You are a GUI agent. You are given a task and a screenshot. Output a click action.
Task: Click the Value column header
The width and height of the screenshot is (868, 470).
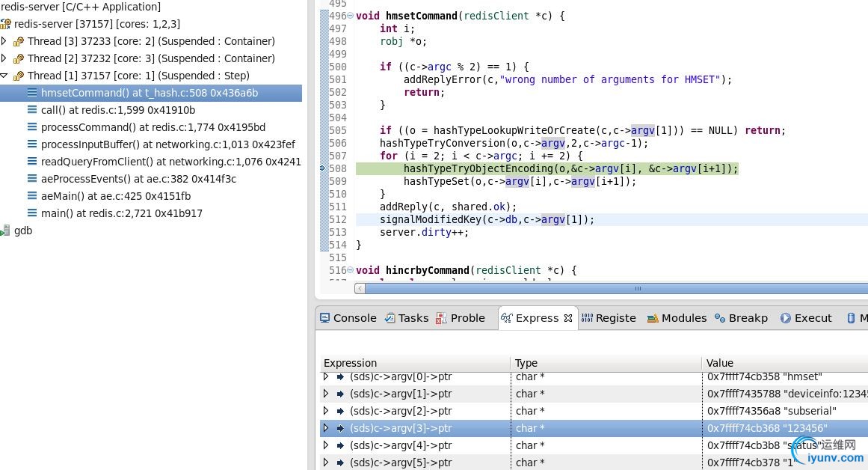[785, 363]
